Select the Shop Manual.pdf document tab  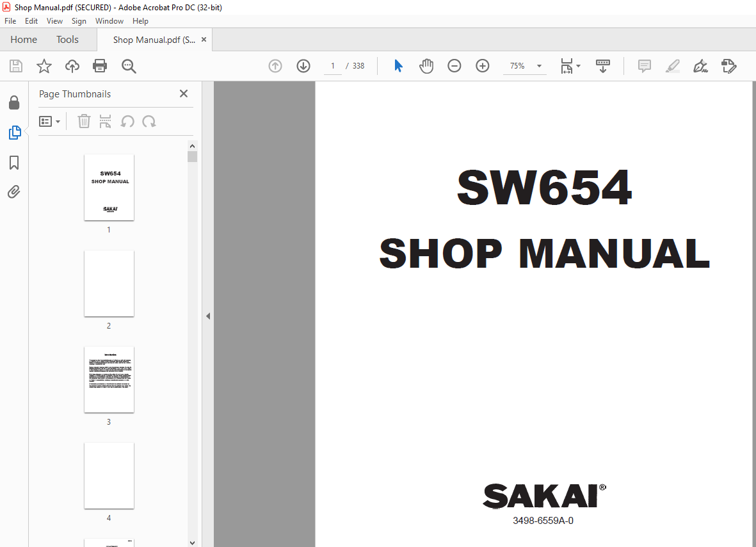coord(154,40)
